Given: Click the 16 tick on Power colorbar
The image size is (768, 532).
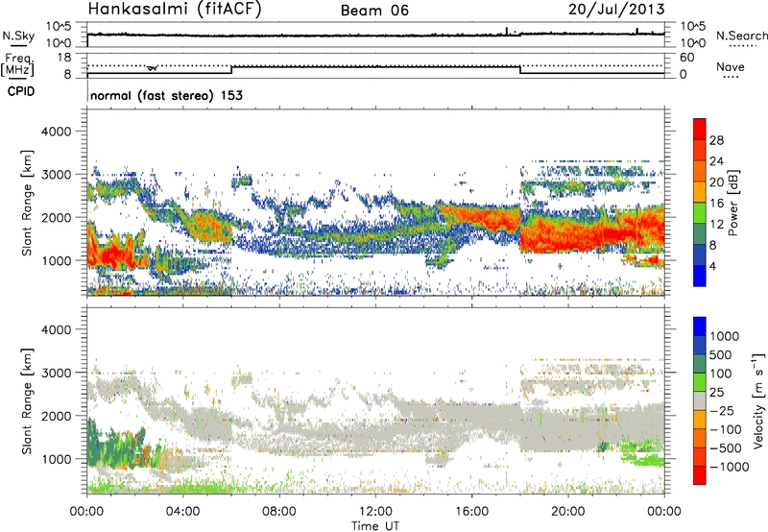Looking at the screenshot, I should click(716, 204).
